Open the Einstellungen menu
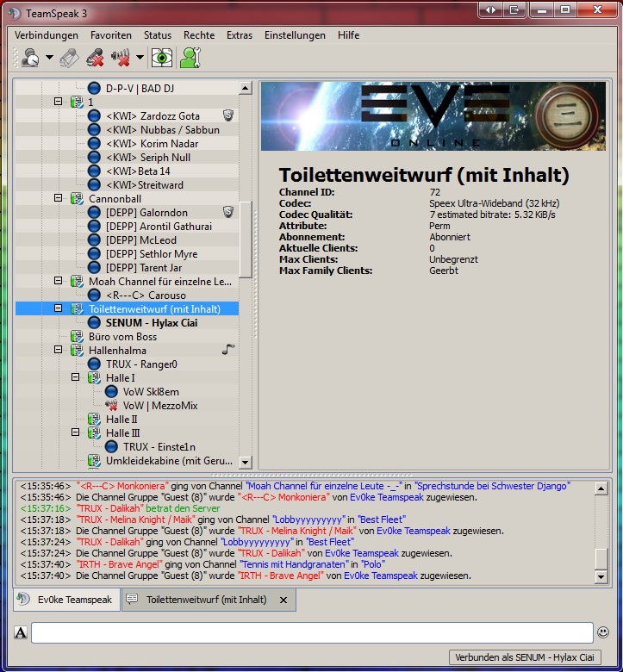The height and width of the screenshot is (672, 623). pos(295,35)
